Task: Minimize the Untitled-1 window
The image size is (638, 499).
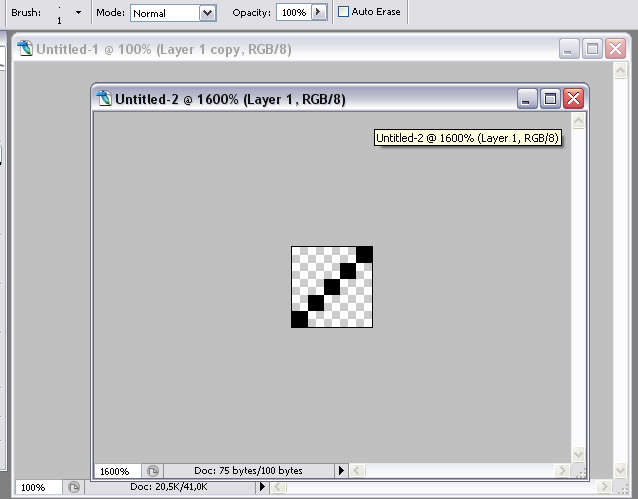Action: pyautogui.click(x=568, y=49)
